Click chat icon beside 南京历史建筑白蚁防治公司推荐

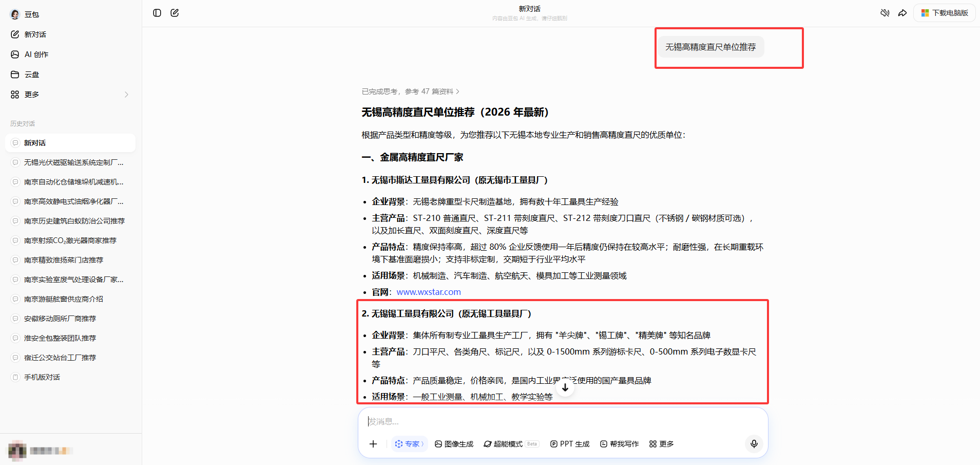point(15,221)
